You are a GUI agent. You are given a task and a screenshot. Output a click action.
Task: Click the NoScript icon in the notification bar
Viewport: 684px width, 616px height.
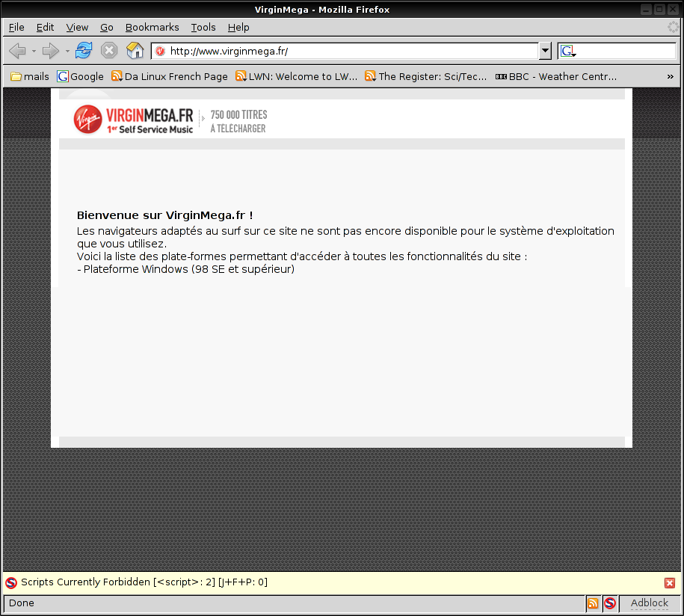point(11,582)
